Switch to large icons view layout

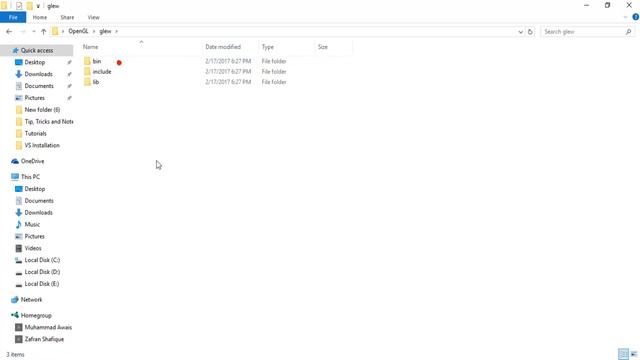pyautogui.click(x=634, y=354)
